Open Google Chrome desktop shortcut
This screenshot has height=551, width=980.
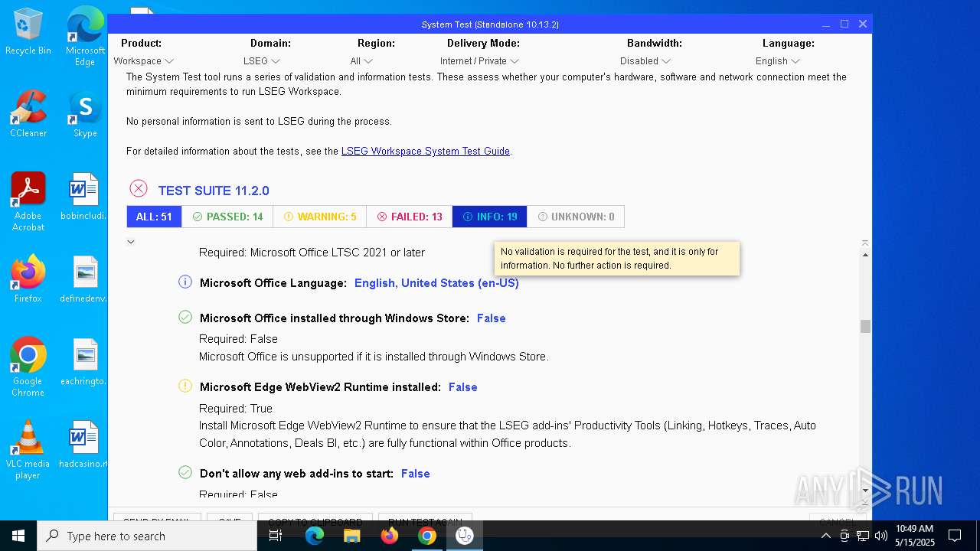pos(28,367)
